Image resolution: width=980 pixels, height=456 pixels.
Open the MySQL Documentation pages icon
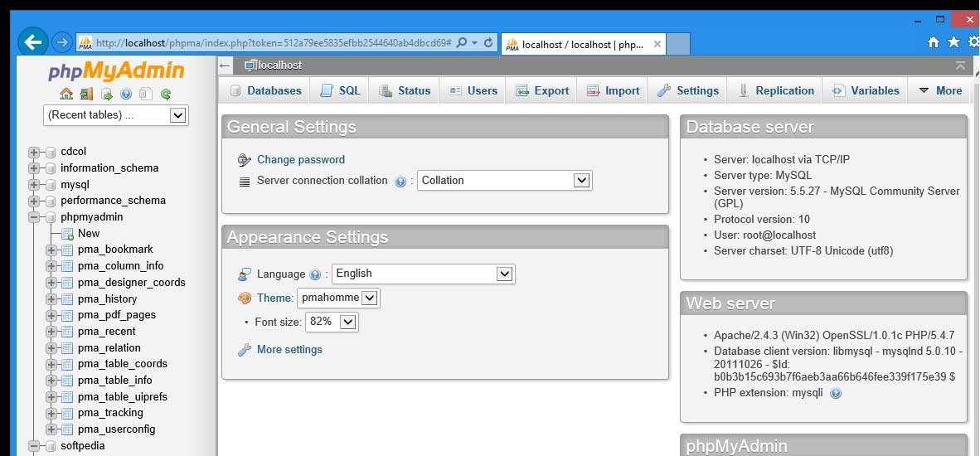pos(146,95)
